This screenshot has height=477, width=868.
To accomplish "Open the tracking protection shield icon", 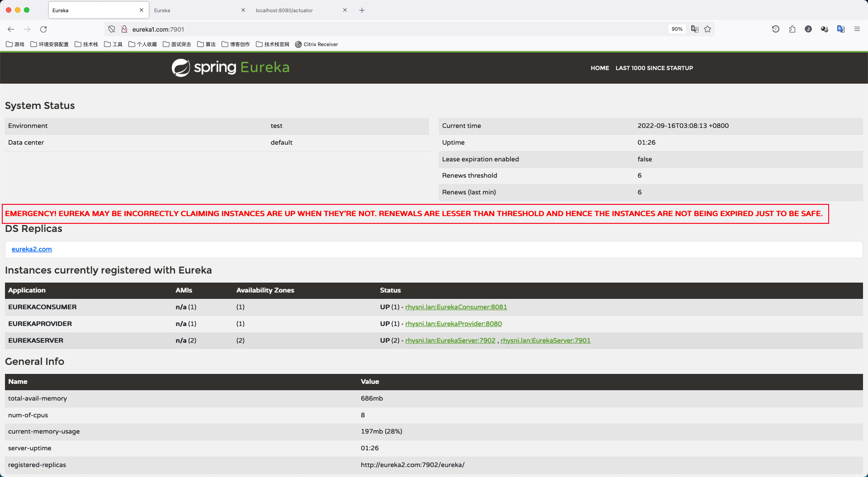I will click(112, 29).
